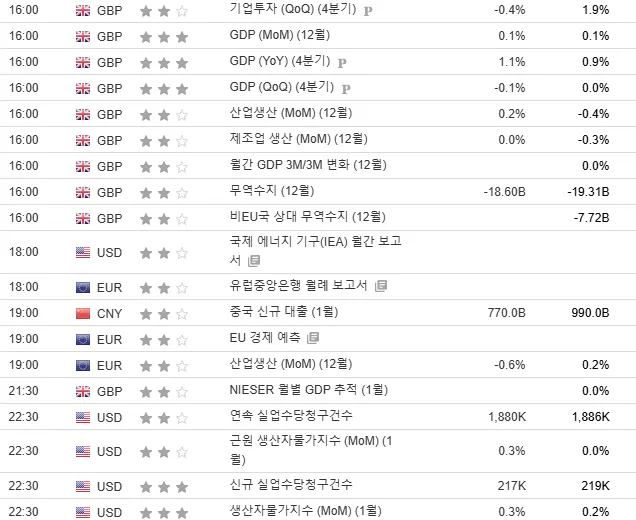Viewport: 636px width, 520px height.
Task: Open 비EU국 상대 무역수지 (12월) event
Action: (307, 217)
